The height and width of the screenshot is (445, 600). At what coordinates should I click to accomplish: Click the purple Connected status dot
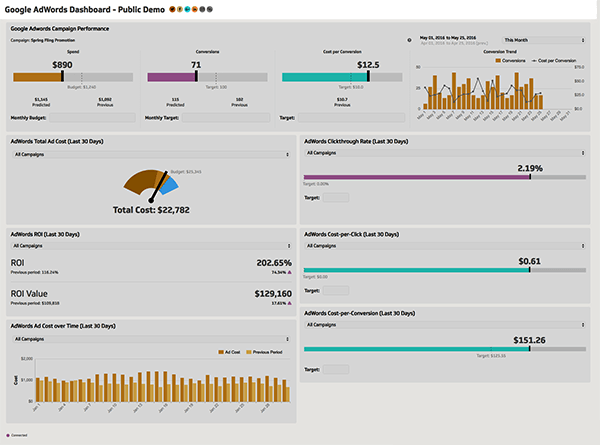point(8,435)
